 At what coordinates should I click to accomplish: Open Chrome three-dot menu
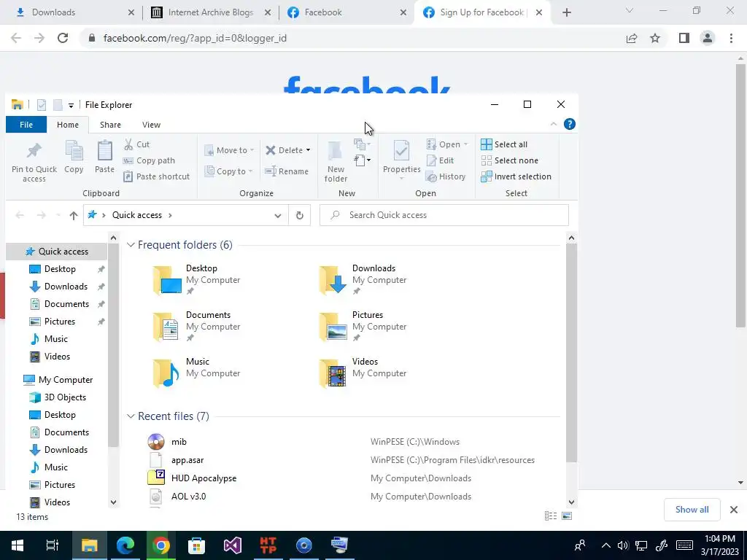[x=731, y=38]
